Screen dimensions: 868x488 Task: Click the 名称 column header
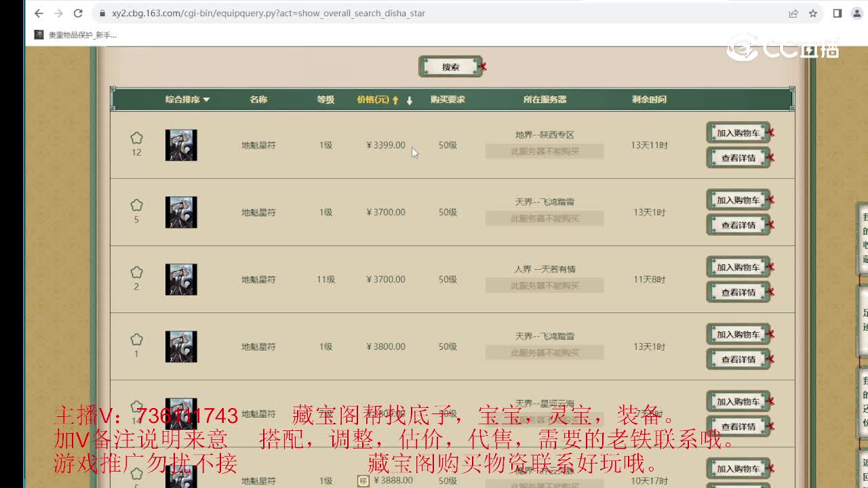pyautogui.click(x=258, y=100)
